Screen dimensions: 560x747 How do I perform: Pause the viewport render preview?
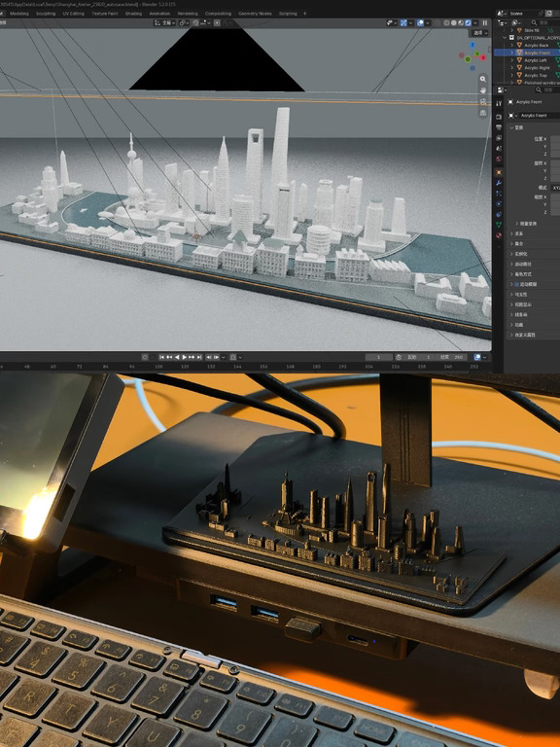(x=485, y=23)
